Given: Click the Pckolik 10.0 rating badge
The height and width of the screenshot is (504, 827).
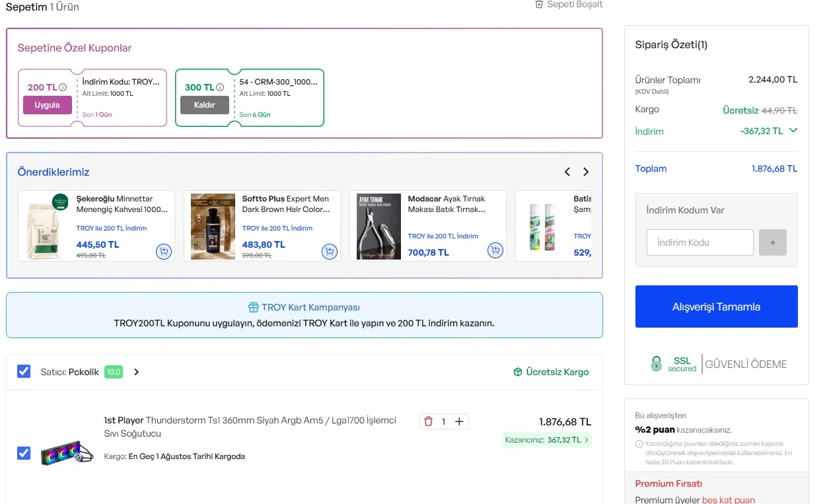Looking at the screenshot, I should pyautogui.click(x=114, y=372).
